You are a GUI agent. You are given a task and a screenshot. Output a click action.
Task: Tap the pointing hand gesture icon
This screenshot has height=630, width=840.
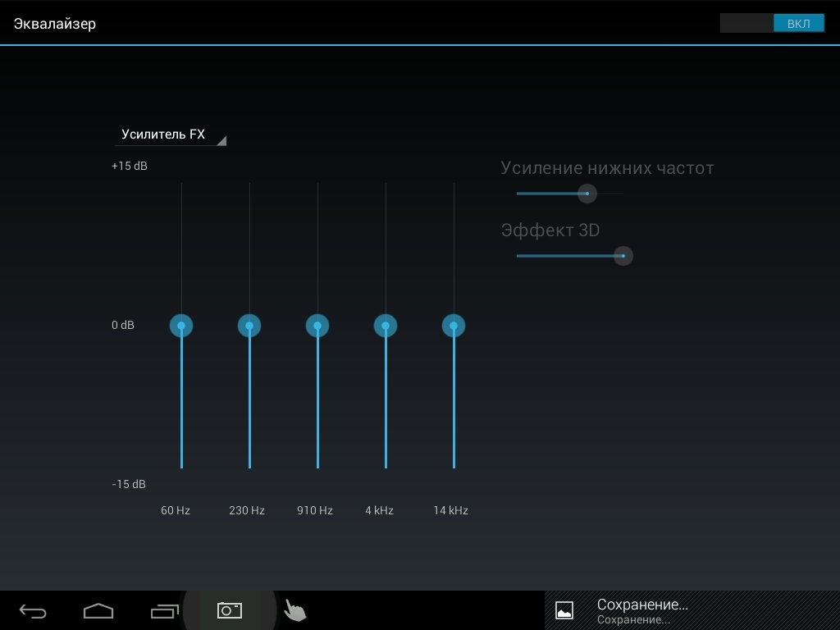click(294, 611)
